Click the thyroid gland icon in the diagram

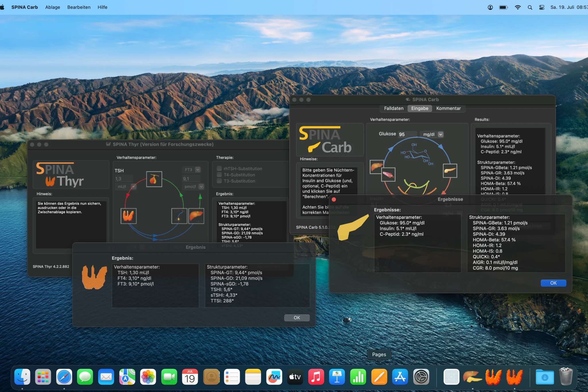click(x=128, y=216)
